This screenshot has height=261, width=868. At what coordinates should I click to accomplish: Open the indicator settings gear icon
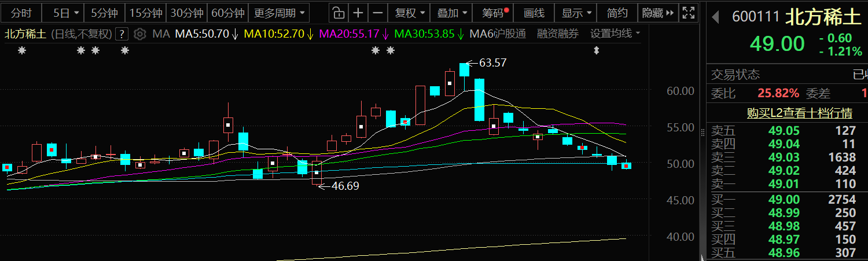point(139,34)
